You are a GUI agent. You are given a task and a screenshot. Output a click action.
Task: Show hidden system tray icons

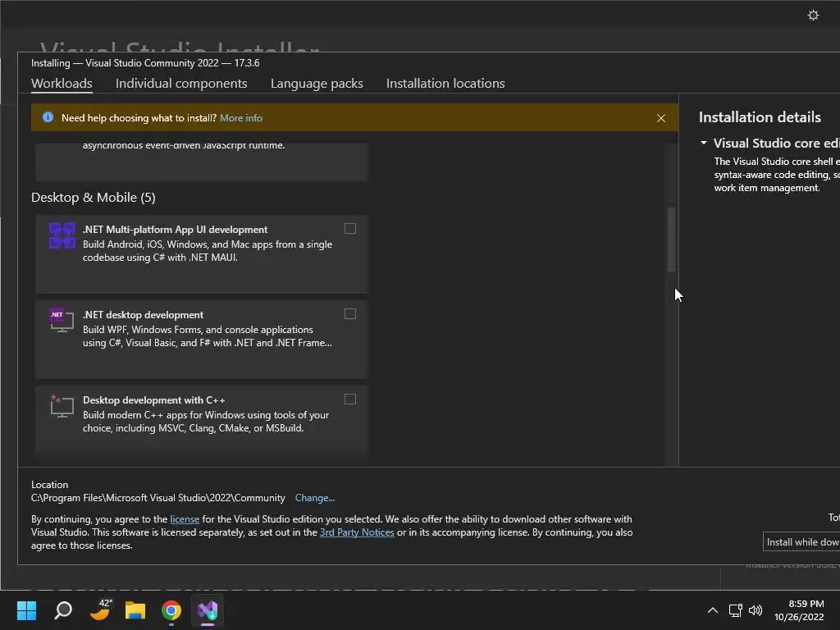pos(713,610)
